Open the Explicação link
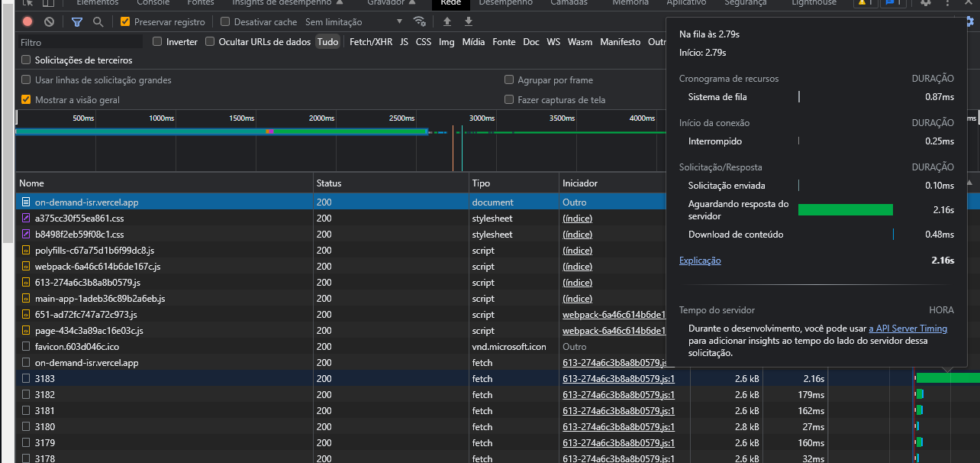 700,261
